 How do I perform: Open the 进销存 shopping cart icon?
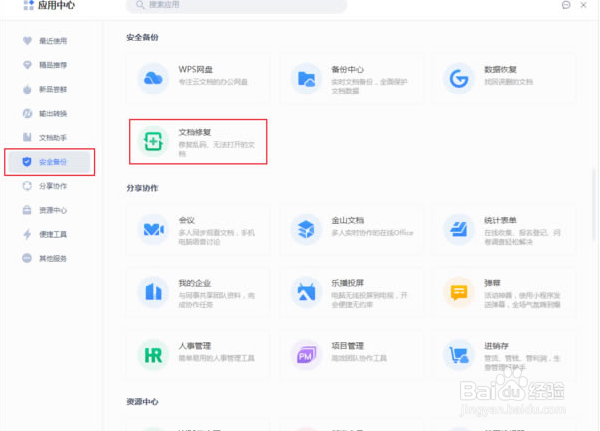click(x=459, y=355)
